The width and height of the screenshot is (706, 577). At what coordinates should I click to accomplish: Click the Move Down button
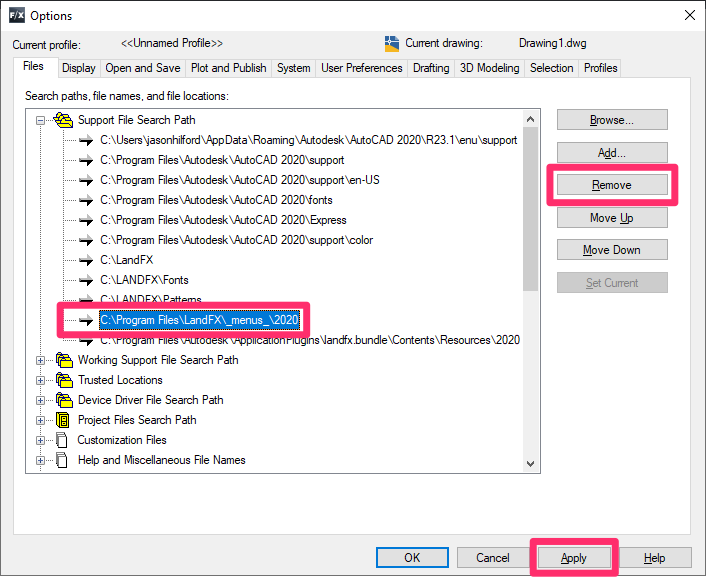click(612, 250)
